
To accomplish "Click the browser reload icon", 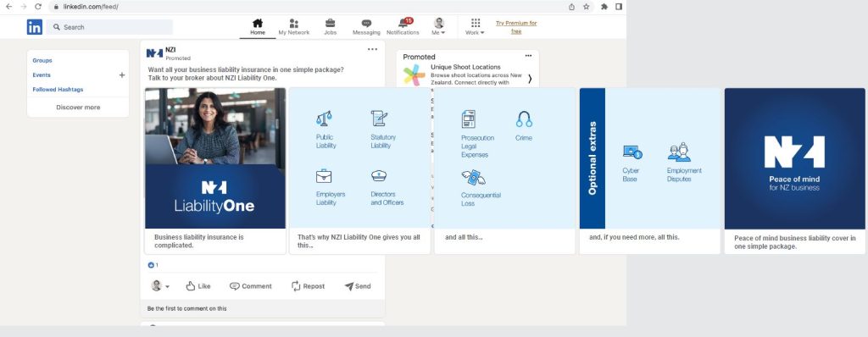I will tap(37, 7).
